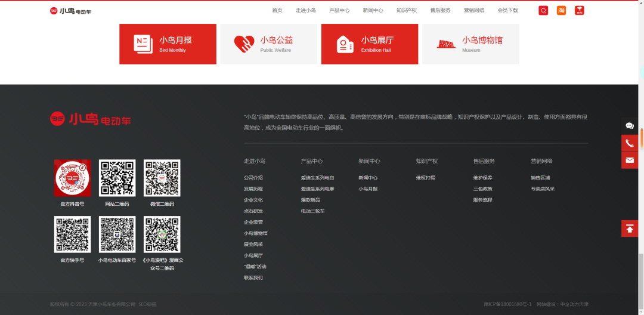Open 知识产权 in top navigation

click(407, 11)
